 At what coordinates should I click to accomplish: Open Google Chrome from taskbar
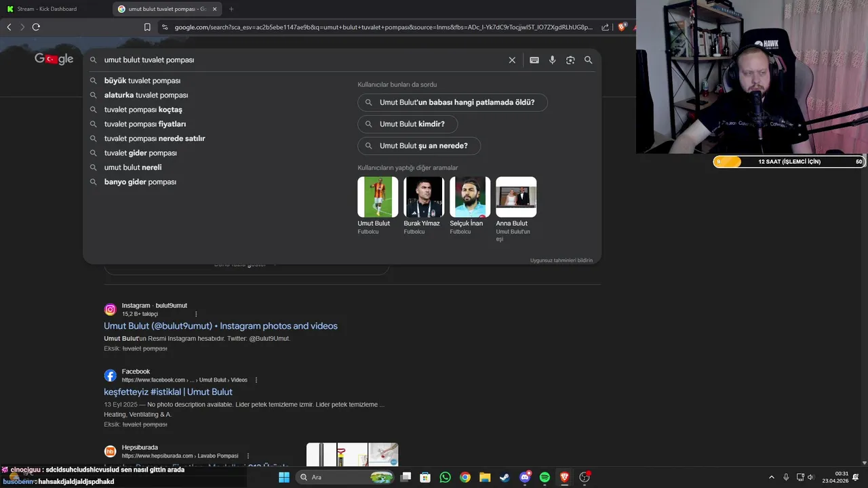(x=465, y=477)
